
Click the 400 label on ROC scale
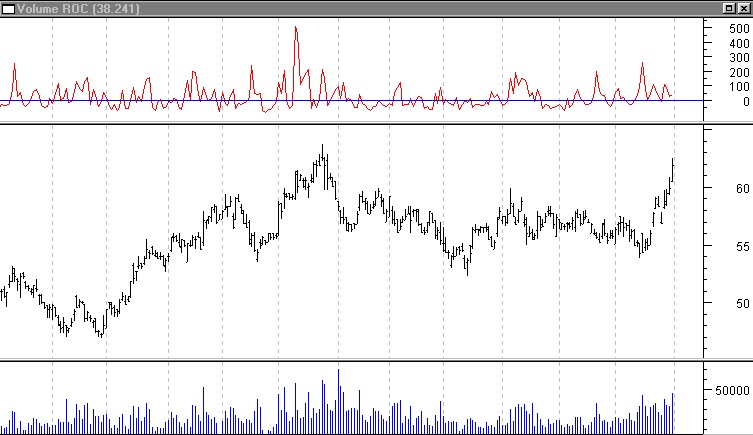[739, 44]
